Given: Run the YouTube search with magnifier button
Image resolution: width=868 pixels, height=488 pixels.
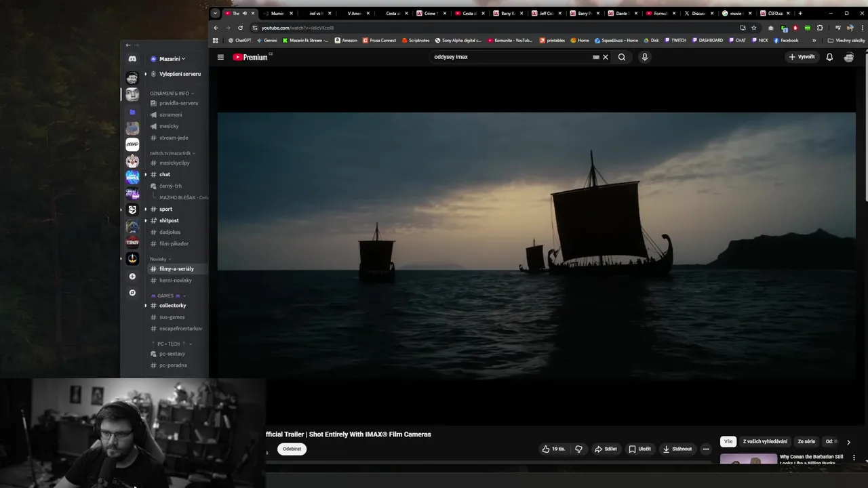Looking at the screenshot, I should (x=622, y=57).
